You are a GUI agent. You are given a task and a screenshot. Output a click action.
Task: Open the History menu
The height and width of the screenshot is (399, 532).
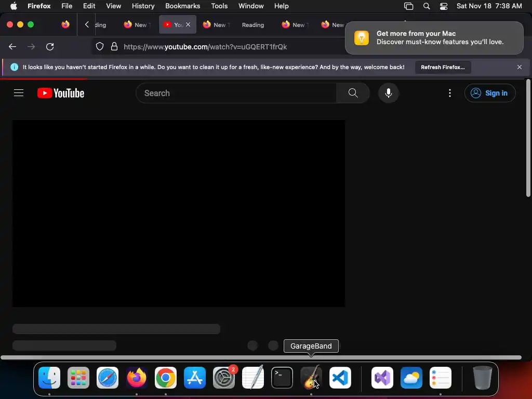143,6
